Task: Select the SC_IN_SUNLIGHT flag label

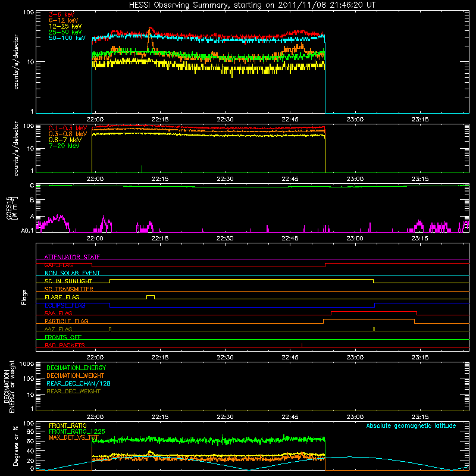Action: 68,281
